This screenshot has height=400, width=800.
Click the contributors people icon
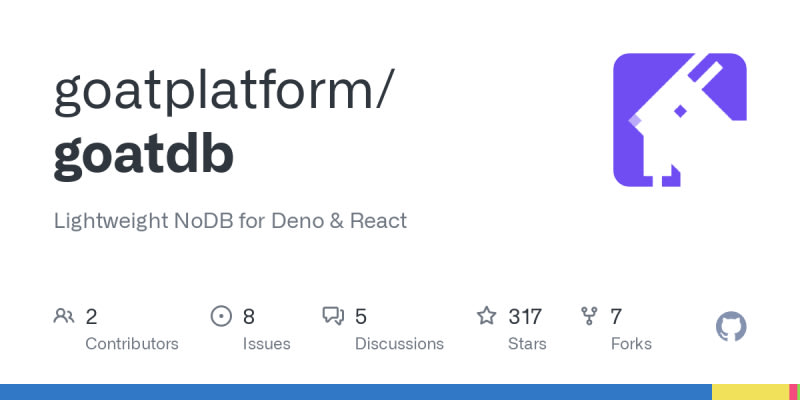click(x=64, y=317)
